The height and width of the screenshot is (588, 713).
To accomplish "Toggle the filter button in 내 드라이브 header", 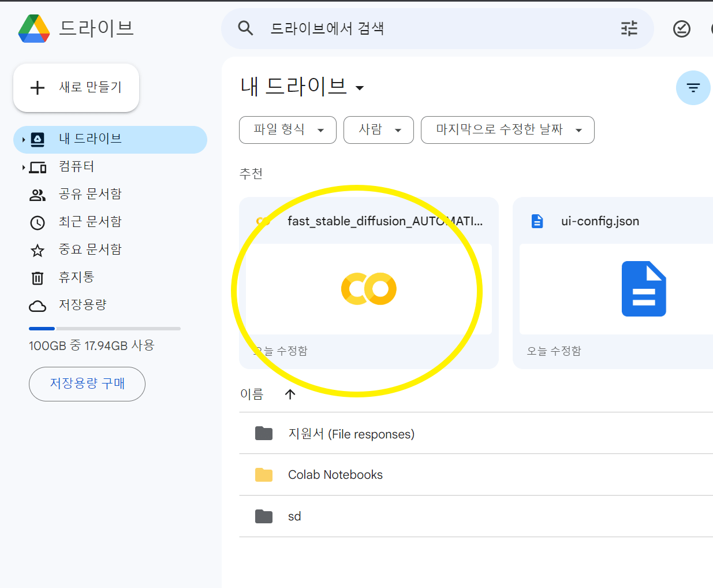I will pos(693,88).
